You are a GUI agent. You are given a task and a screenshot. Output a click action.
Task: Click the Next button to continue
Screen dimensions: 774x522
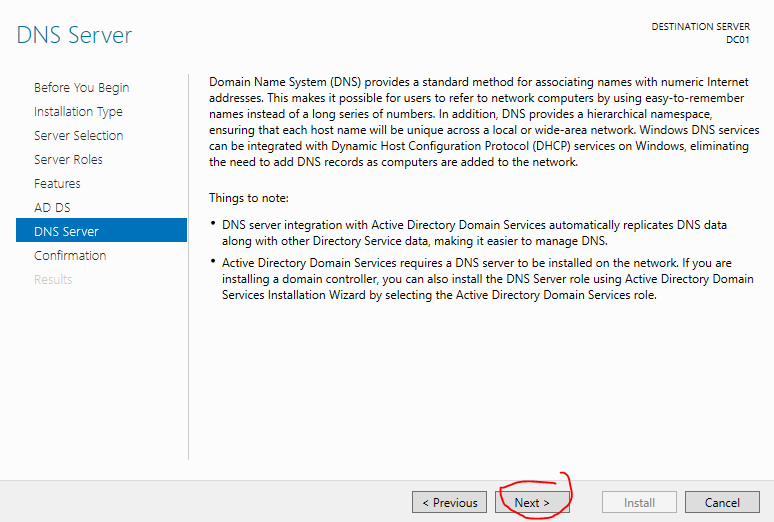click(532, 502)
